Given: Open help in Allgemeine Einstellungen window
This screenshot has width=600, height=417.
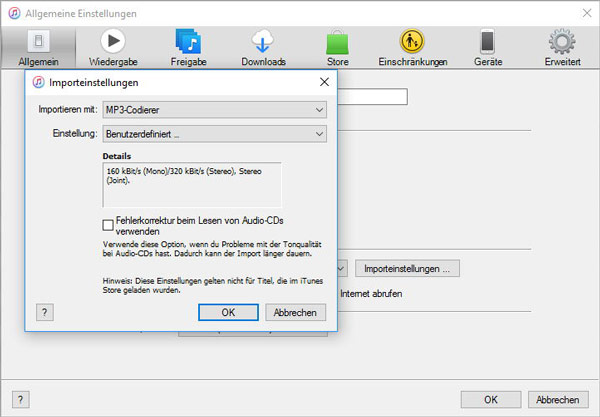Looking at the screenshot, I should (21, 400).
